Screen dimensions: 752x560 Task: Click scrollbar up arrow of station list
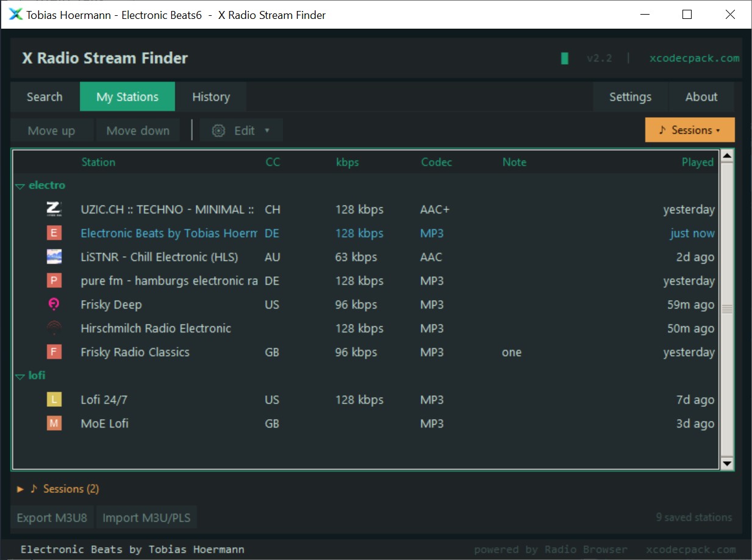[x=726, y=156]
